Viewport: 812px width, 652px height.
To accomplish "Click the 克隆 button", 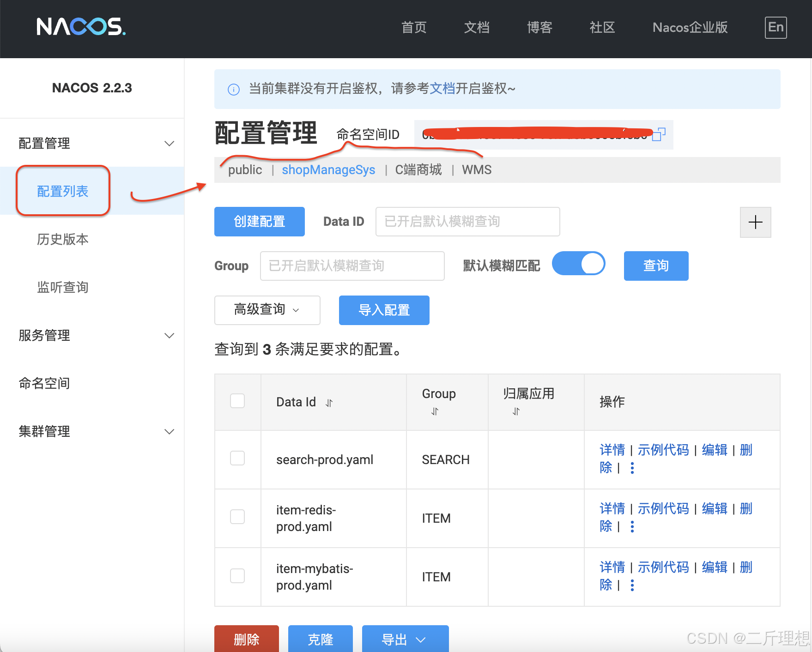I will coord(321,639).
